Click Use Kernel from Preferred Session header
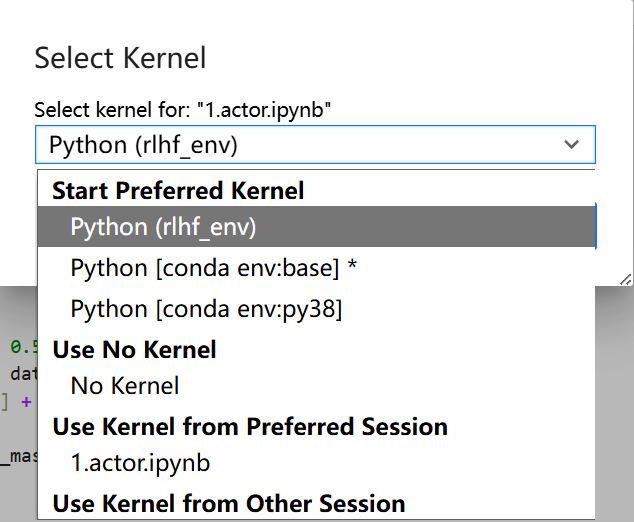Image resolution: width=634 pixels, height=522 pixels. tap(250, 427)
